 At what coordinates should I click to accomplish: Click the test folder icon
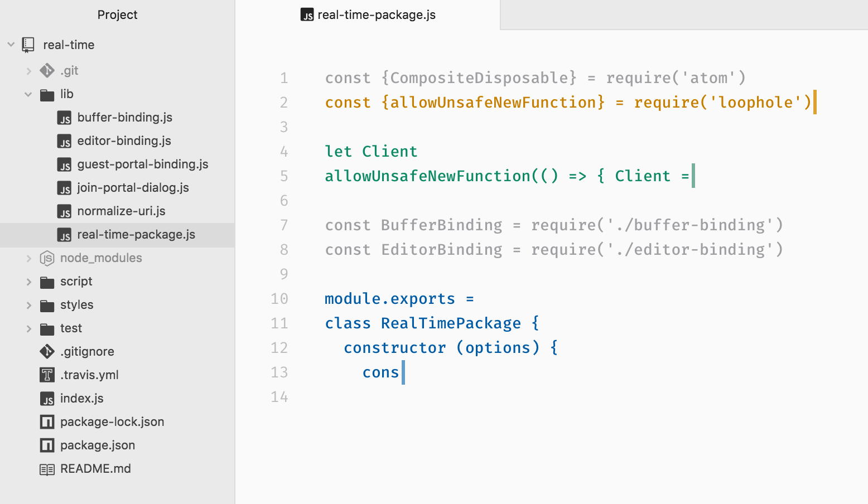(x=47, y=328)
